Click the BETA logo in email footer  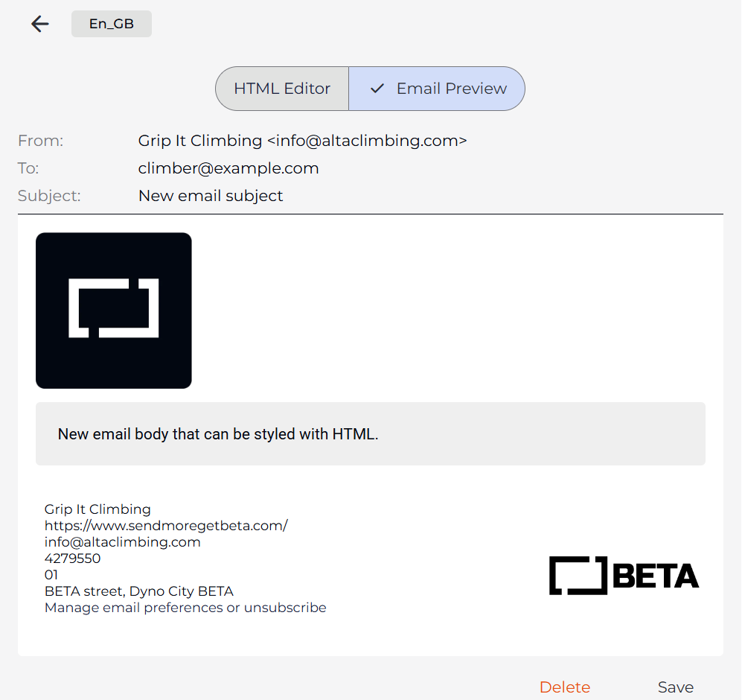[624, 576]
